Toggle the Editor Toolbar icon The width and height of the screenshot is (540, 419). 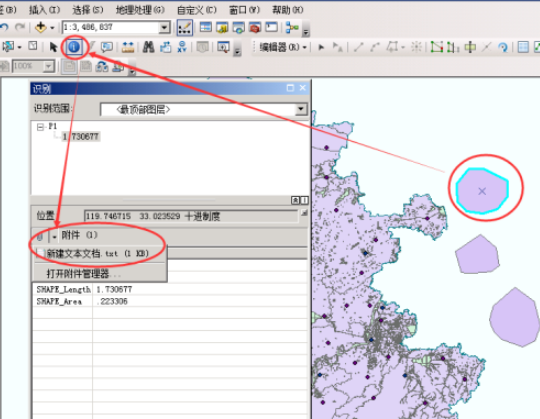pyautogui.click(x=185, y=28)
